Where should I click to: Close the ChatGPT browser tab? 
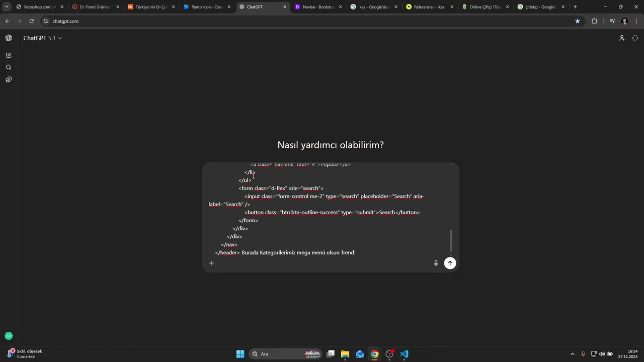(285, 7)
